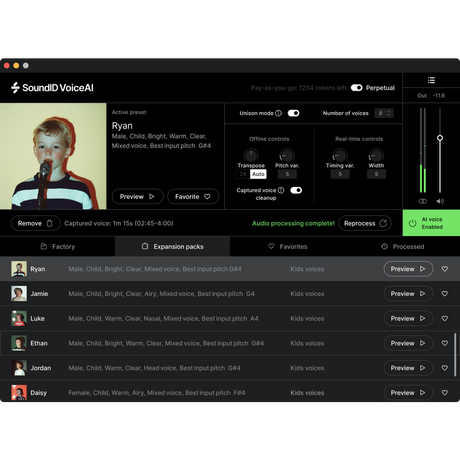Switch to the Expansion packs tab
This screenshot has width=460, height=460.
point(172,247)
